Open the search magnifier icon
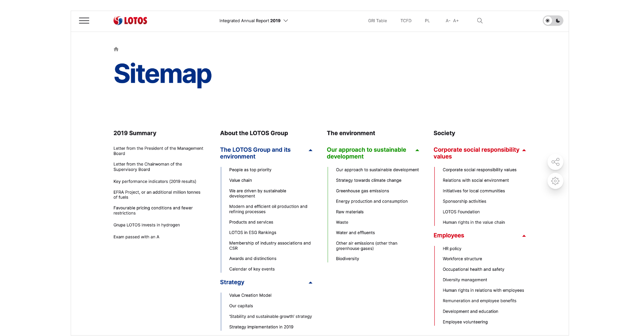 pos(480,21)
